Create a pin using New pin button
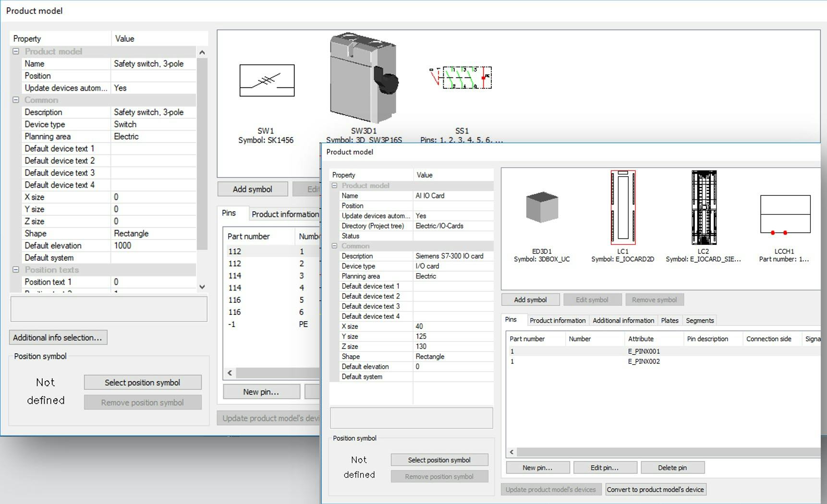This screenshot has width=827, height=504. (537, 467)
